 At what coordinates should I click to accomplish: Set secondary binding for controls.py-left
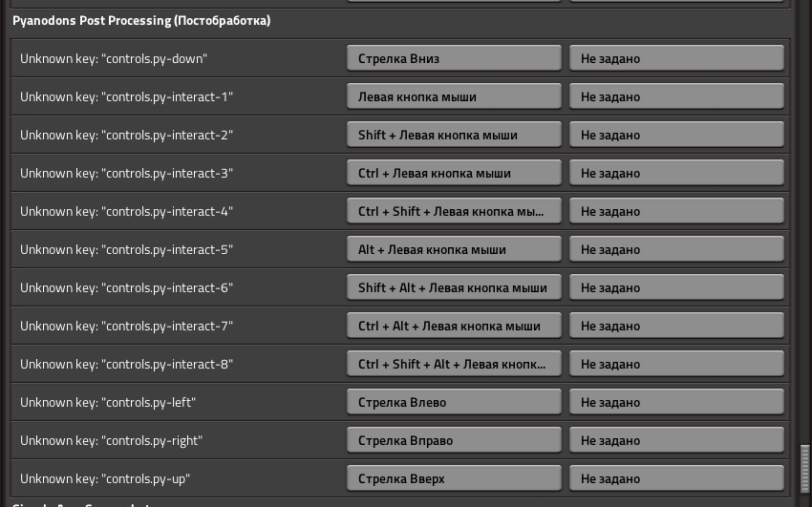[676, 402]
